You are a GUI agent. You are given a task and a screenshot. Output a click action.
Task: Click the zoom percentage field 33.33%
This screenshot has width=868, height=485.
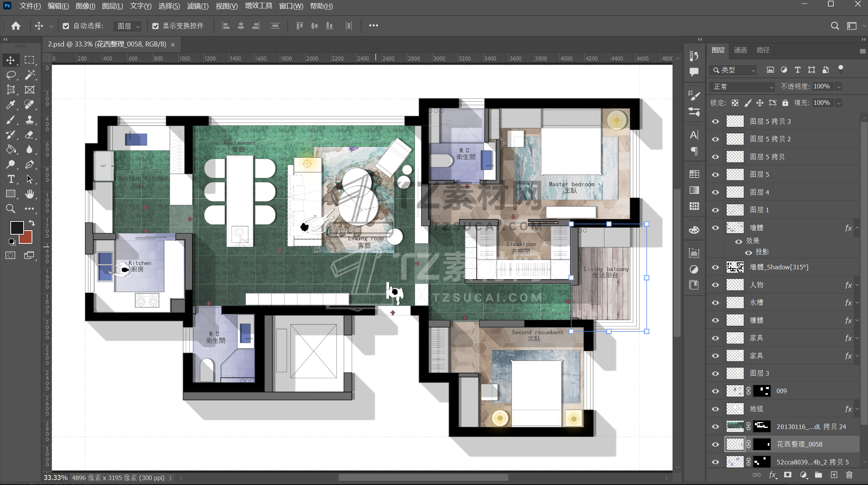(56, 478)
